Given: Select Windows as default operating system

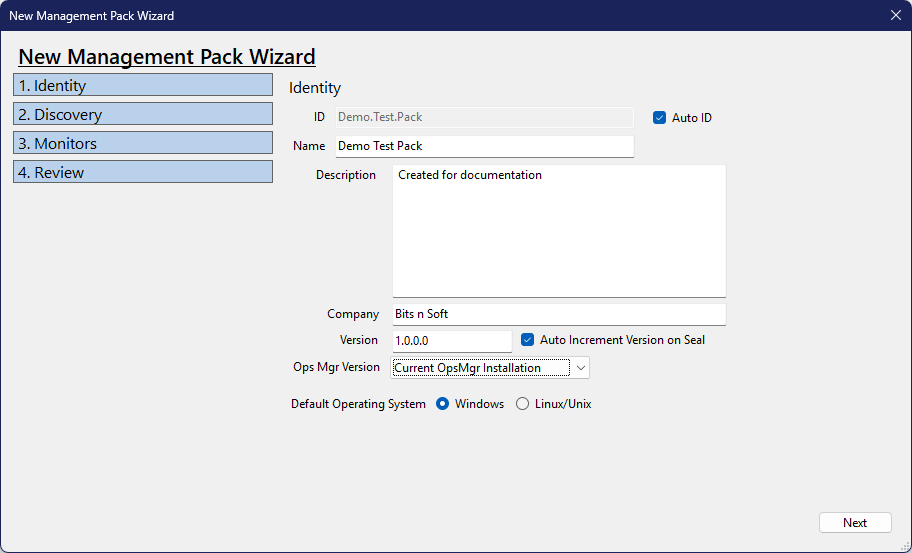Looking at the screenshot, I should pyautogui.click(x=443, y=404).
